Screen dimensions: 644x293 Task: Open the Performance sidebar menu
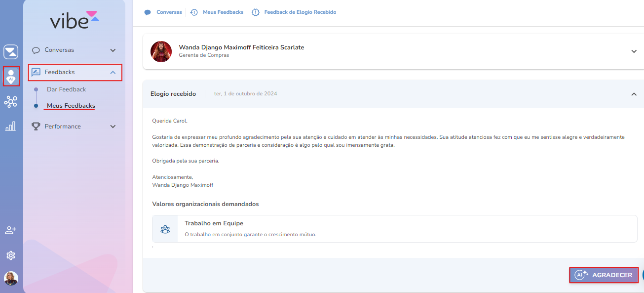click(75, 126)
